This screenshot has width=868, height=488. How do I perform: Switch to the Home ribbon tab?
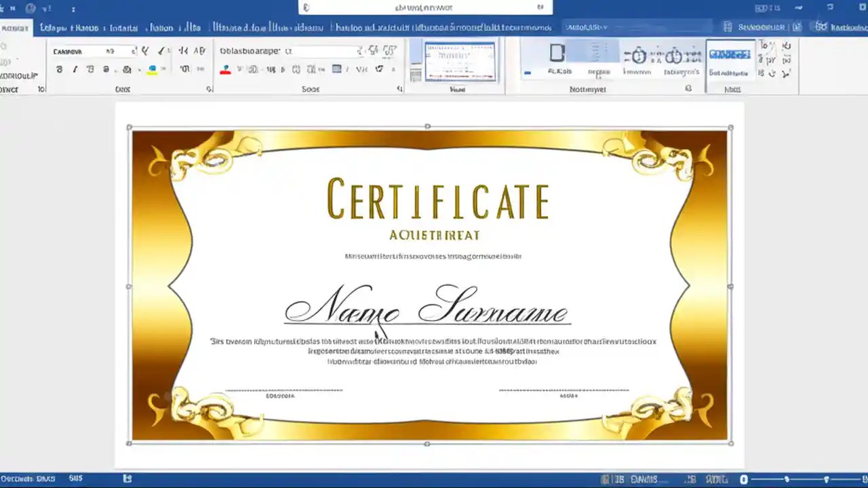pos(16,27)
